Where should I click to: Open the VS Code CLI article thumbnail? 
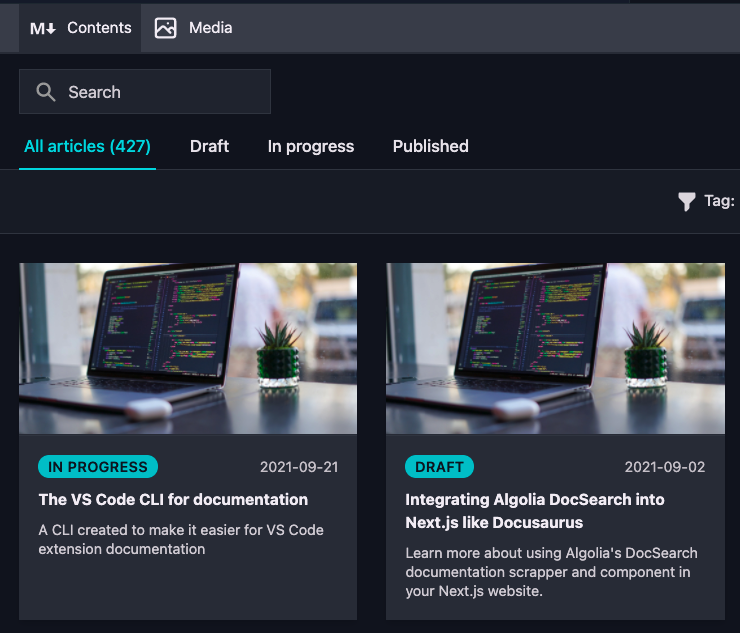point(188,348)
